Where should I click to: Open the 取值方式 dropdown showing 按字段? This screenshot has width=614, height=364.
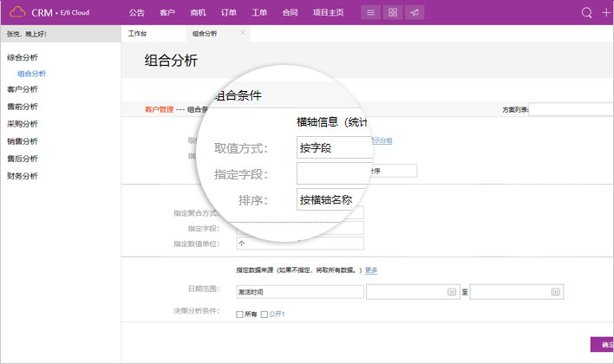tap(334, 147)
